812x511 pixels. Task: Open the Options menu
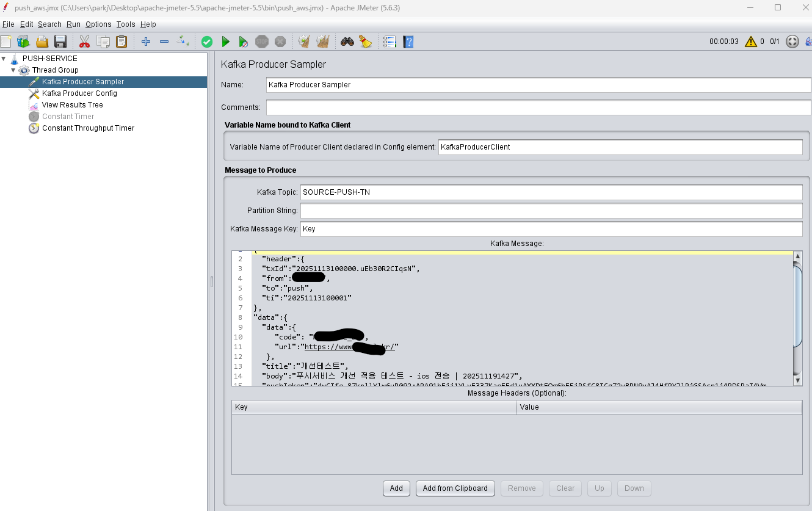pyautogui.click(x=98, y=24)
